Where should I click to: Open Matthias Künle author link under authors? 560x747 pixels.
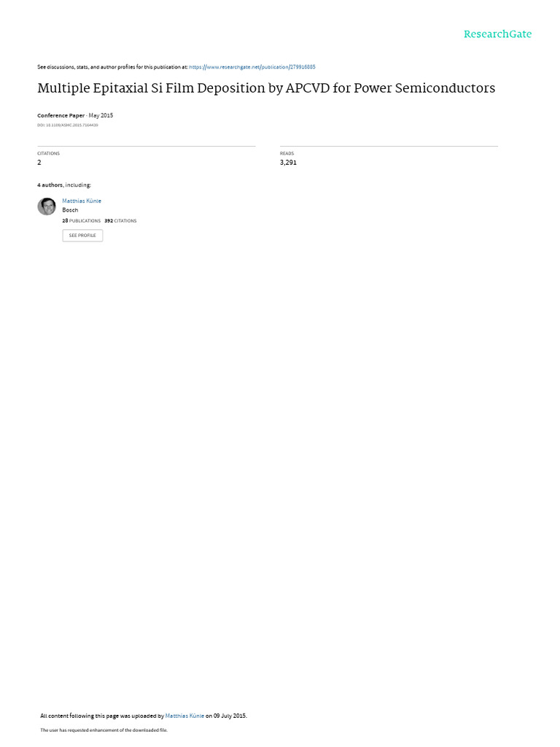pyautogui.click(x=82, y=201)
